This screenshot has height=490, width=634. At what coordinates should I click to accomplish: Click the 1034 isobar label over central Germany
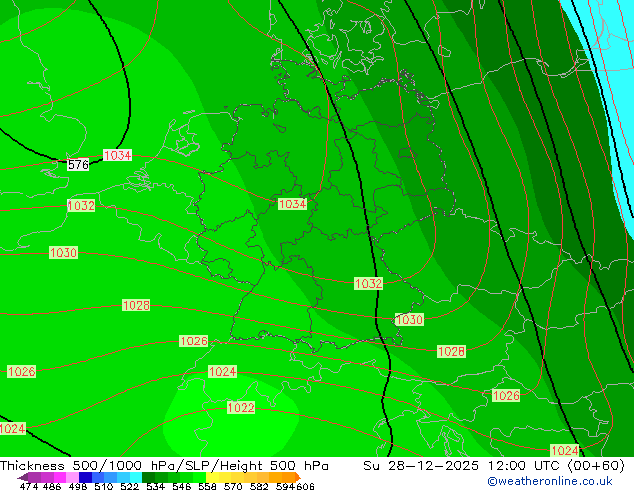[292, 204]
